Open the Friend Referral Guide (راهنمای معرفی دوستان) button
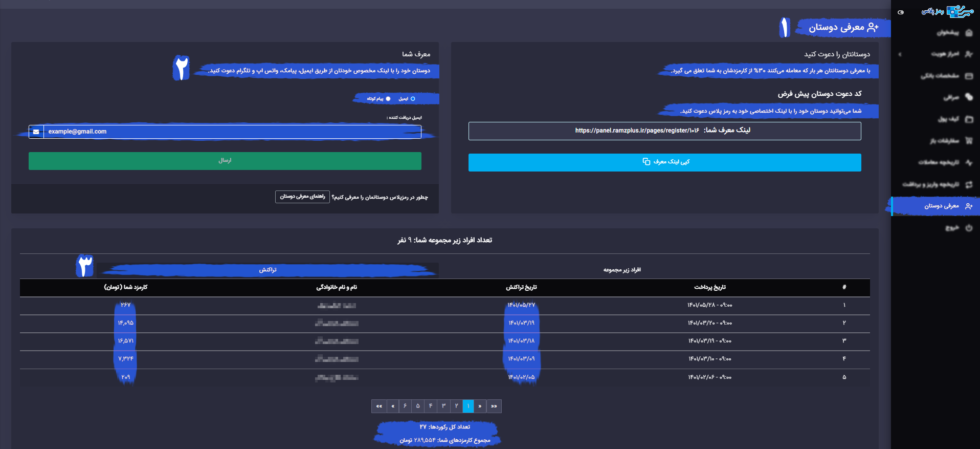This screenshot has height=449, width=980. (302, 197)
